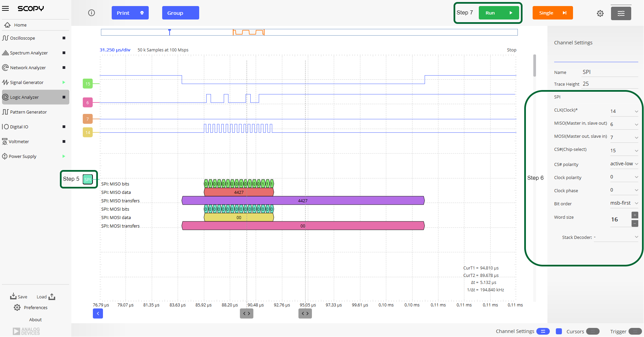The width and height of the screenshot is (644, 337).
Task: Open the Signal Generator instrument
Action: pos(26,82)
